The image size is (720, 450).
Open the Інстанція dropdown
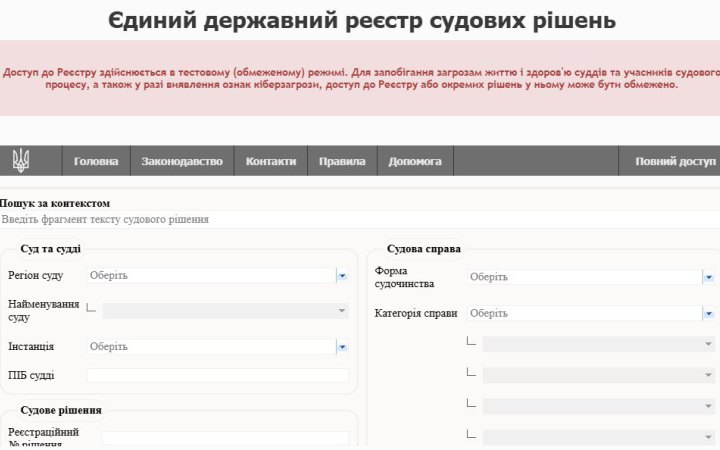pos(218,347)
